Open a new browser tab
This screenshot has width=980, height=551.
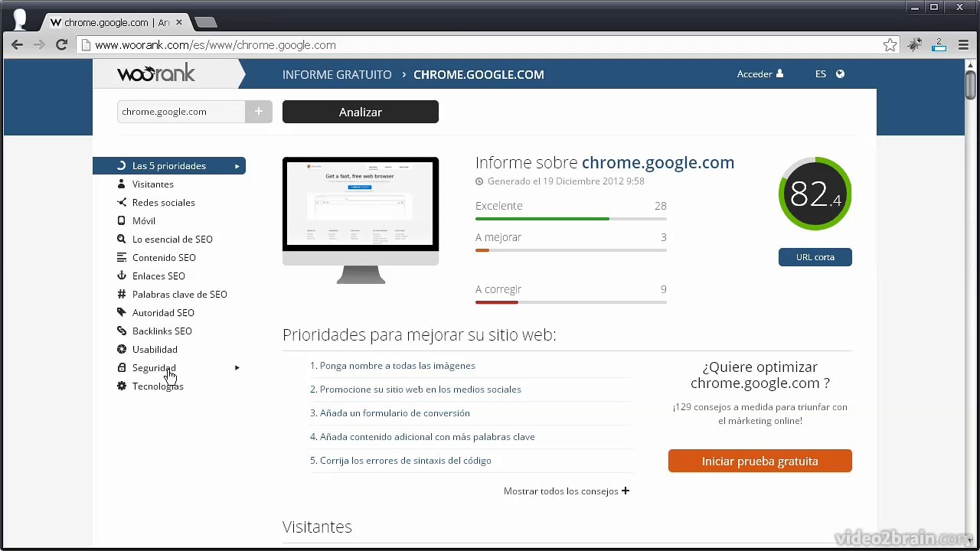205,22
